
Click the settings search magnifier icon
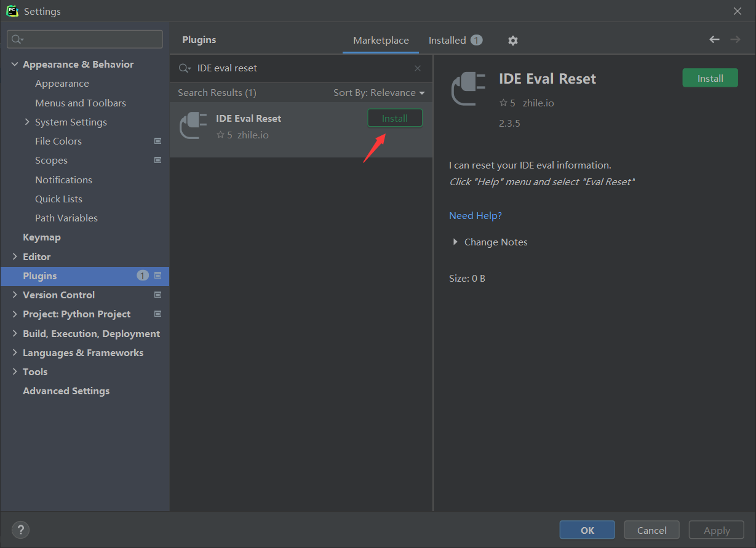(x=17, y=39)
